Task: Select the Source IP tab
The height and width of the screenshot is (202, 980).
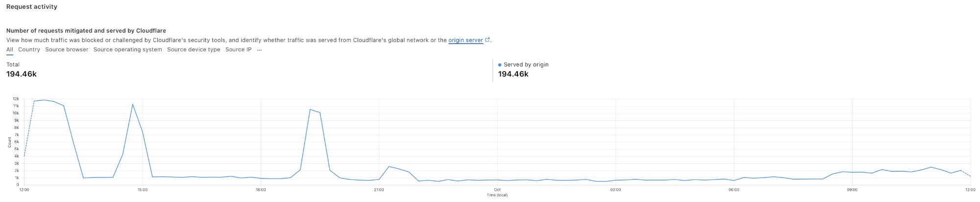Action: click(238, 50)
